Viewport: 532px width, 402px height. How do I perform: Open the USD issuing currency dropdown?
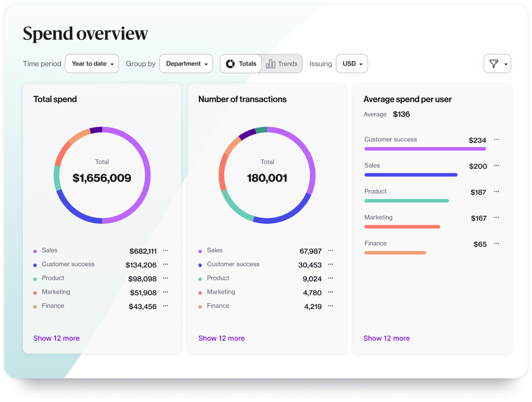tap(352, 64)
